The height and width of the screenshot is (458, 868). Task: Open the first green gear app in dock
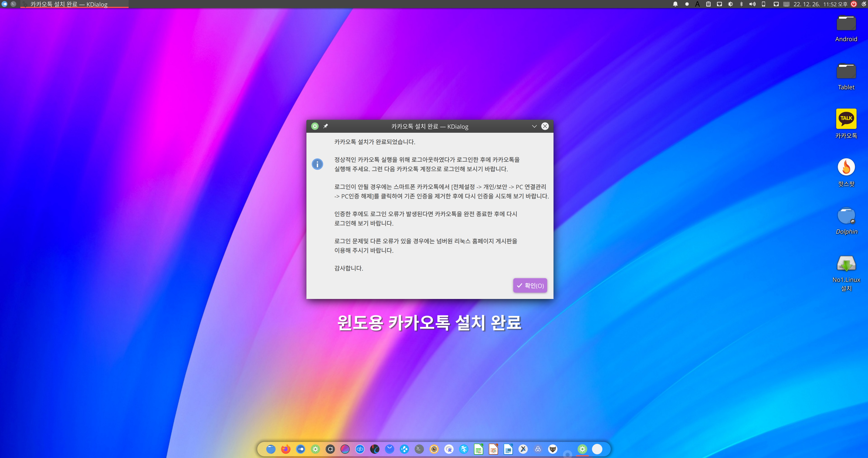point(315,449)
